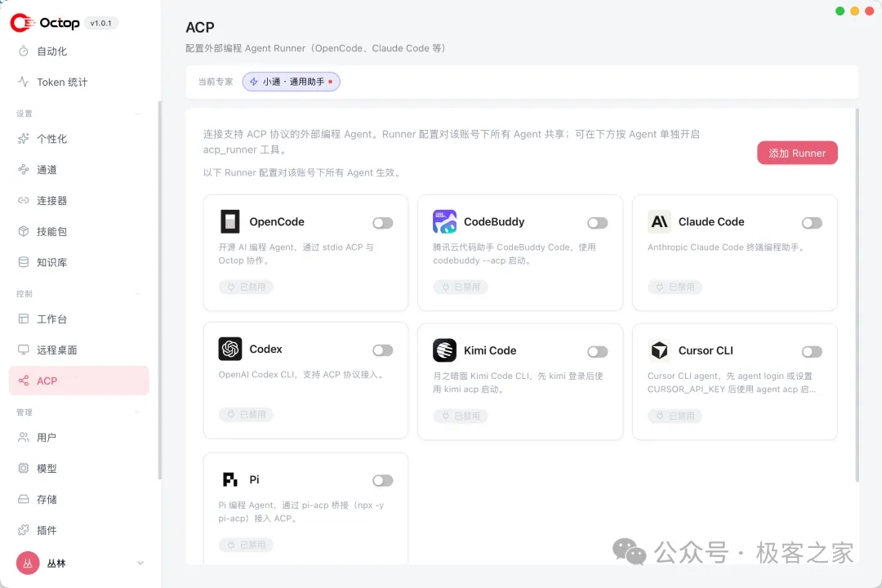Click the 连接器 link icon
This screenshot has height=588, width=882.
pos(24,200)
